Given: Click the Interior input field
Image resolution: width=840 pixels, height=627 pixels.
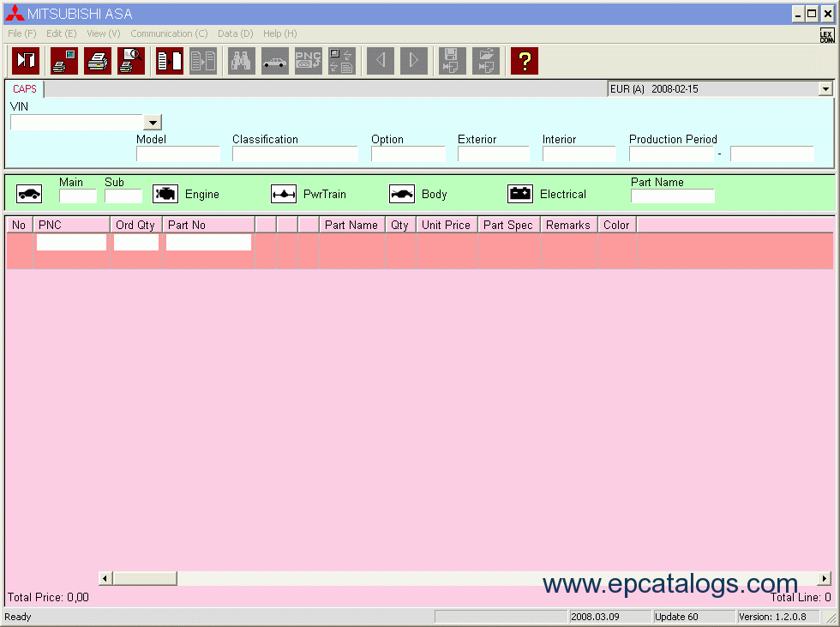Looking at the screenshot, I should 579,154.
